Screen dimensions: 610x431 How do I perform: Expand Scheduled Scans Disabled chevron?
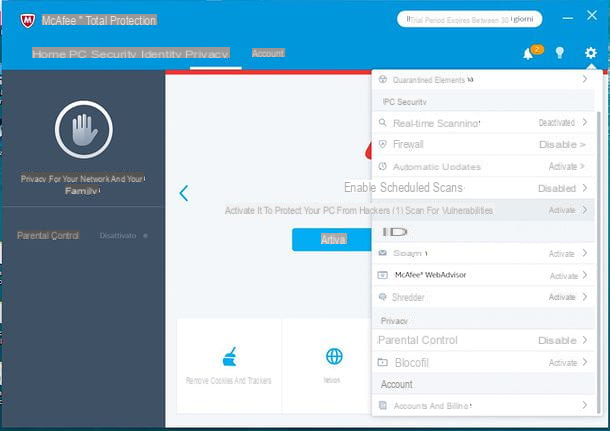[x=585, y=188]
